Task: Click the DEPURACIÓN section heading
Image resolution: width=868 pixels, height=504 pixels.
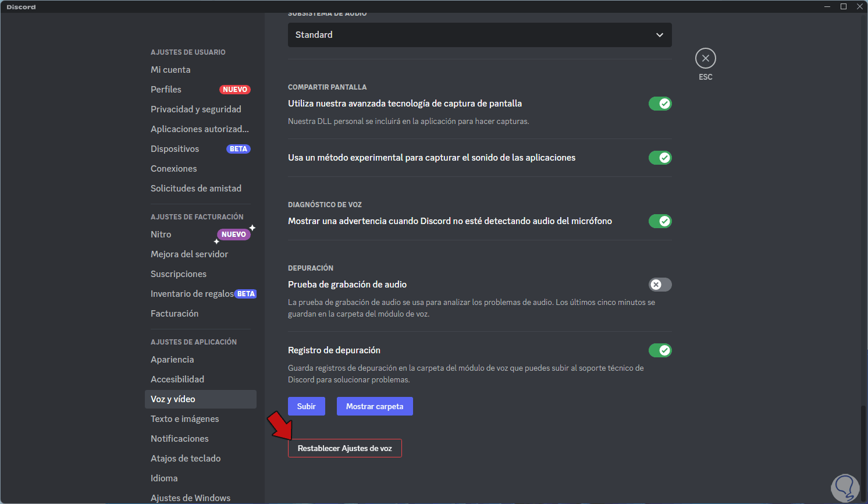Action: (311, 268)
